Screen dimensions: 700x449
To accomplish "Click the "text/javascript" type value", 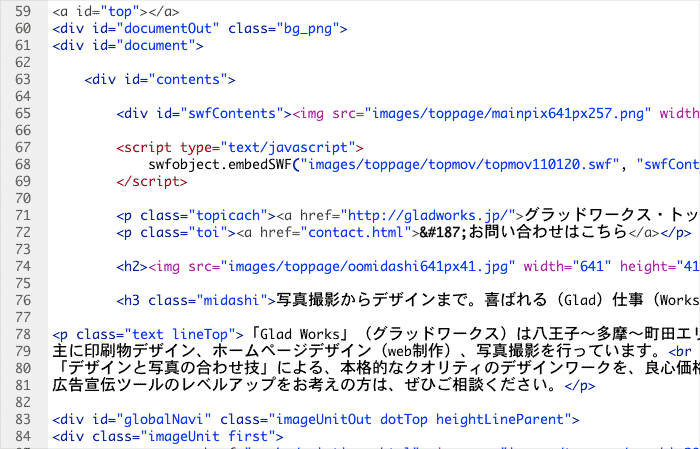I will pos(288,147).
